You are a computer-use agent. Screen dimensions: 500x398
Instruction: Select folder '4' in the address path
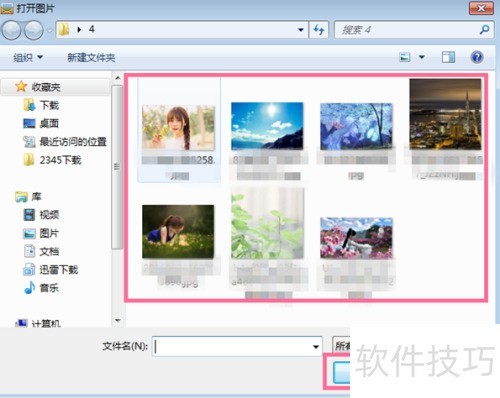pyautogui.click(x=91, y=29)
